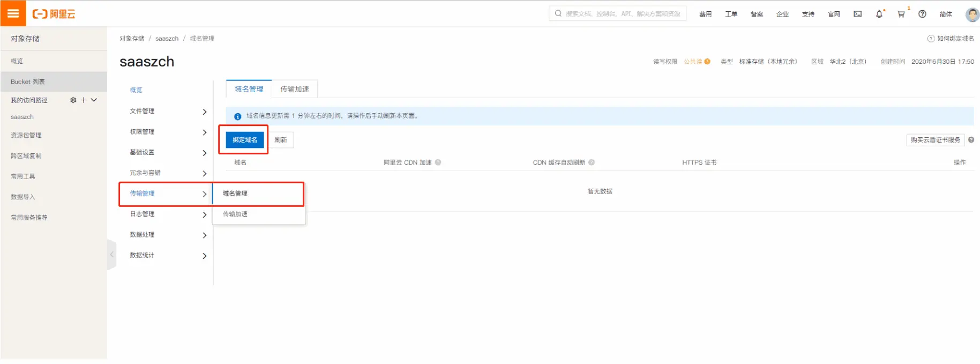Click the top search input field

[622, 13]
